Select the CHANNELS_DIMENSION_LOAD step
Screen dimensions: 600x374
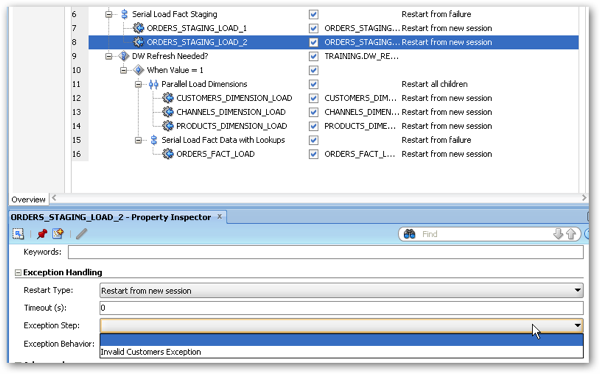point(231,112)
